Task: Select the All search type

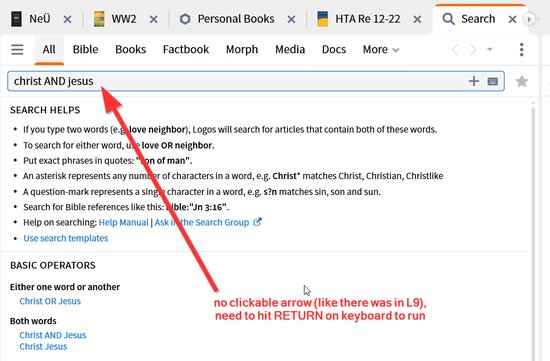Action: click(49, 49)
